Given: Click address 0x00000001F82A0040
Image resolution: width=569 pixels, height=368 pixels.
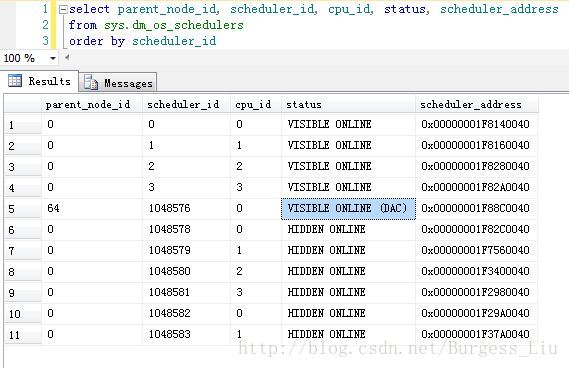Looking at the screenshot, I should (x=475, y=188).
